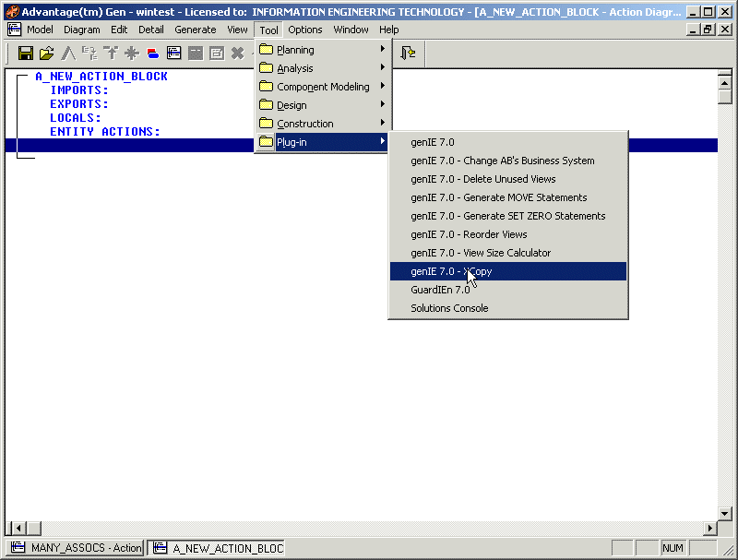
Task: Click the Open folder toolbar icon
Action: (46, 54)
